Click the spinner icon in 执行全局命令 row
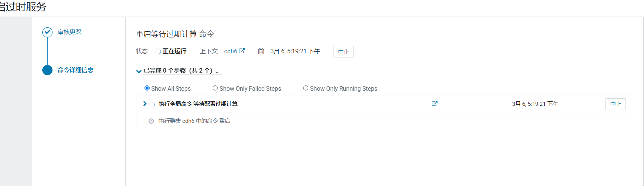Viewport: 644px width, 186px height. tap(152, 105)
